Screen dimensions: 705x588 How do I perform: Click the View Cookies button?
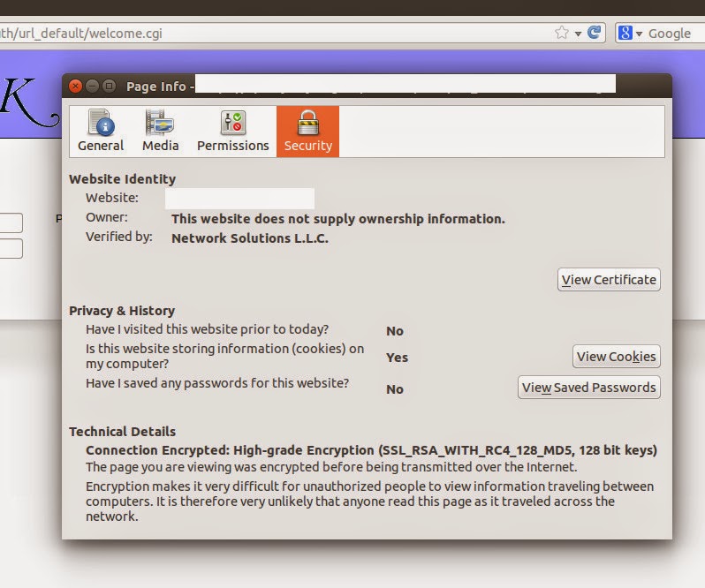coord(616,356)
